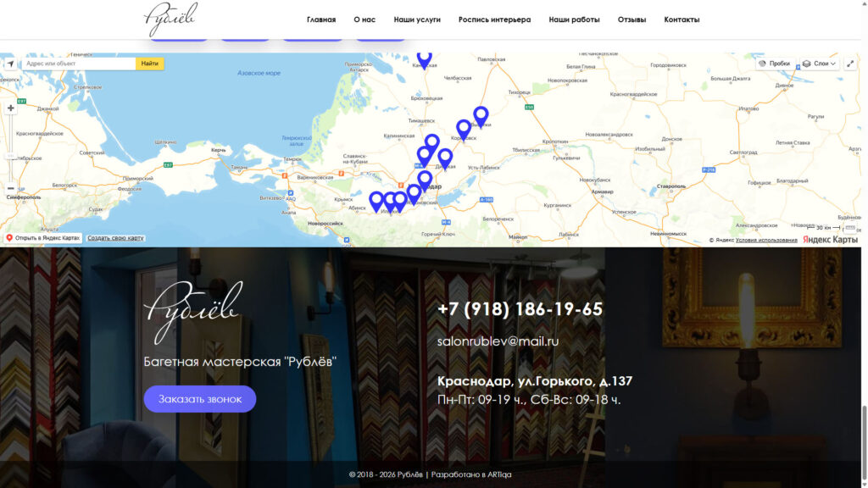The image size is (868, 488).
Task: Open the Роспись интерьера menu item
Action: (494, 19)
